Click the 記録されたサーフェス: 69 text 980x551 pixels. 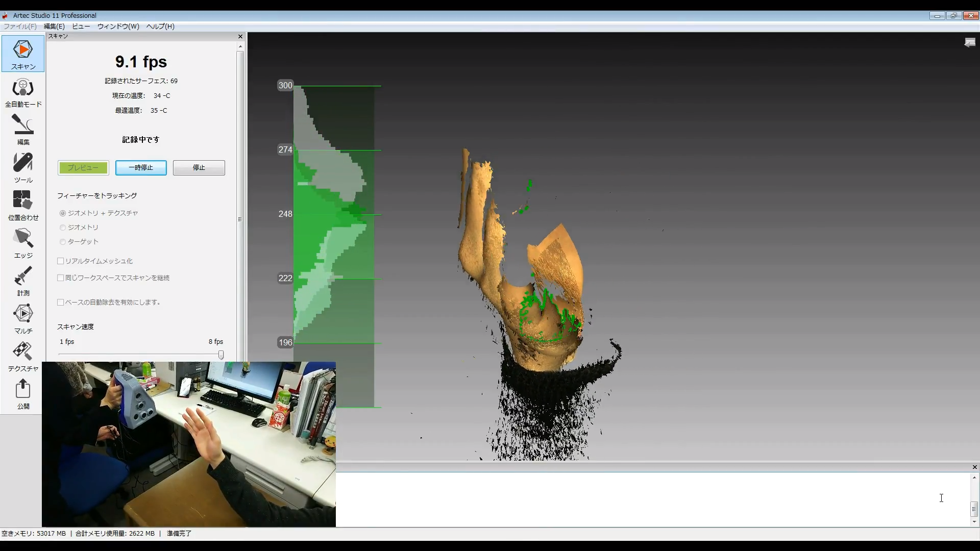(x=141, y=81)
